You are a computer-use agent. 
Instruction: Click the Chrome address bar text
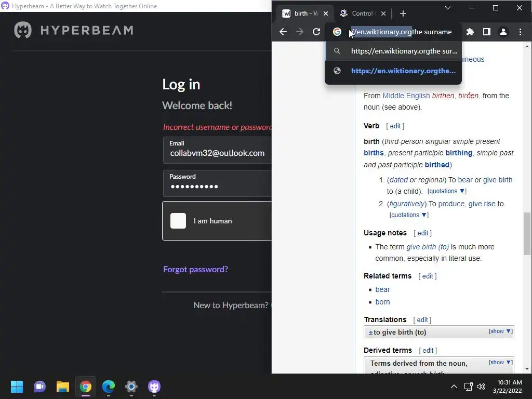[x=401, y=32]
